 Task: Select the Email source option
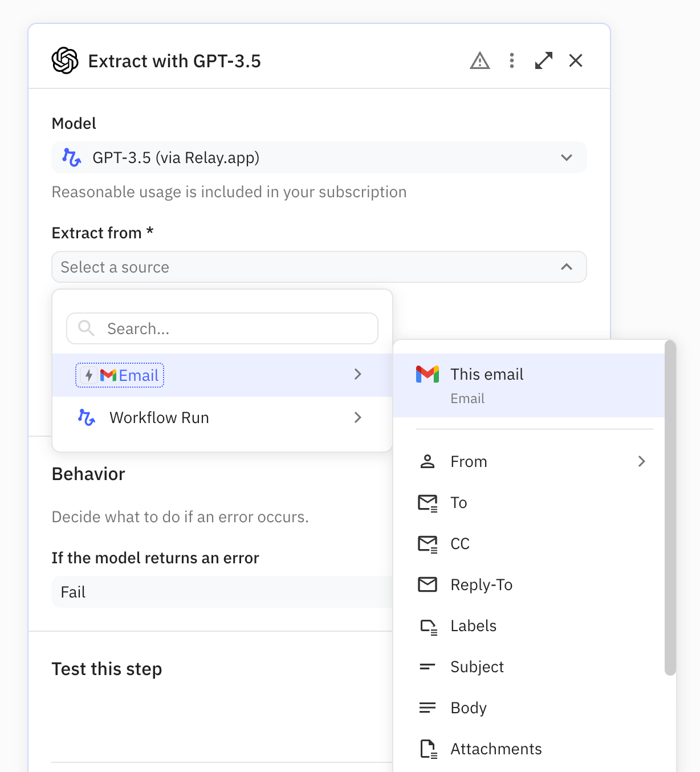[222, 375]
